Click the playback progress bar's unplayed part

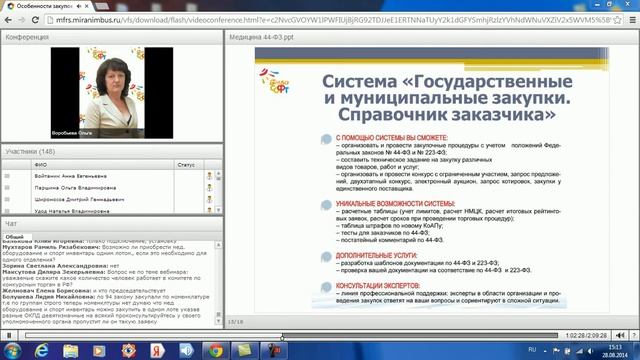click(x=420, y=336)
